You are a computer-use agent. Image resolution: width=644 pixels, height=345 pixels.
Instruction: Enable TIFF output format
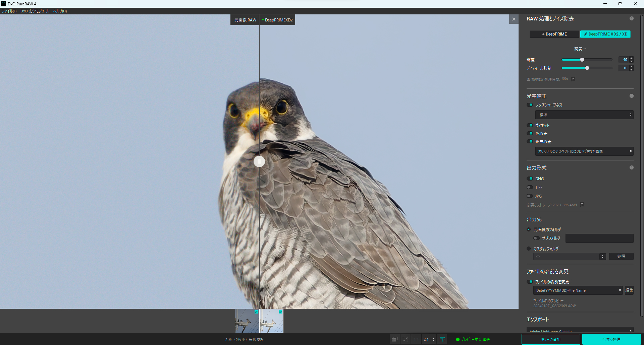(530, 188)
